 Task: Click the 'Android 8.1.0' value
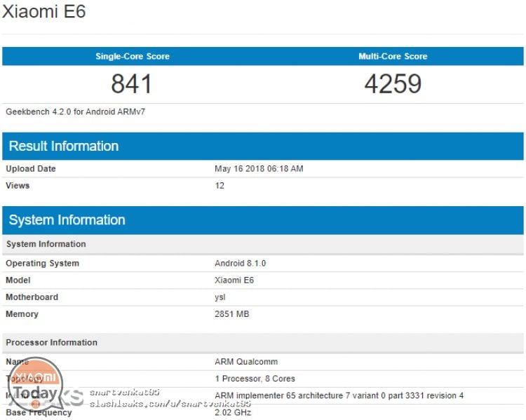point(240,264)
